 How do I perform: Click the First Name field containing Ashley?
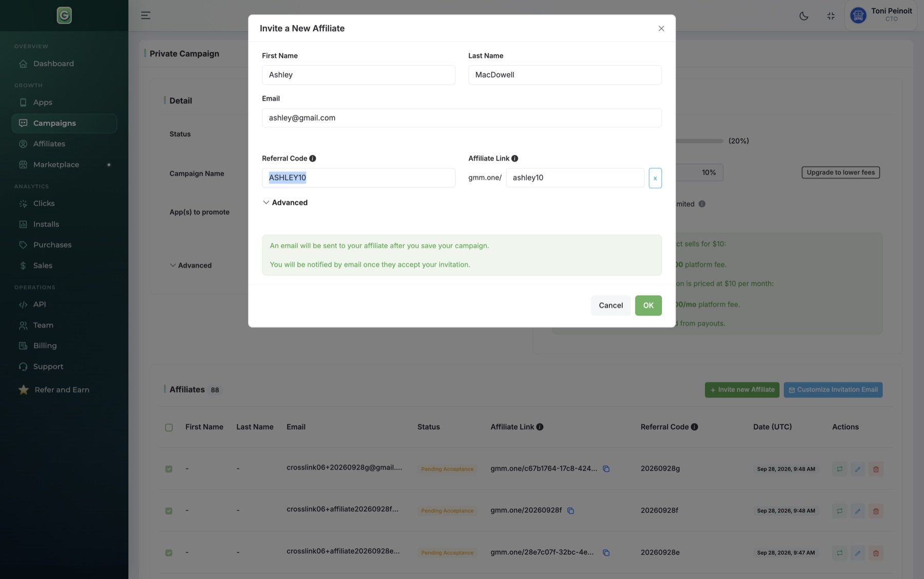tap(358, 75)
